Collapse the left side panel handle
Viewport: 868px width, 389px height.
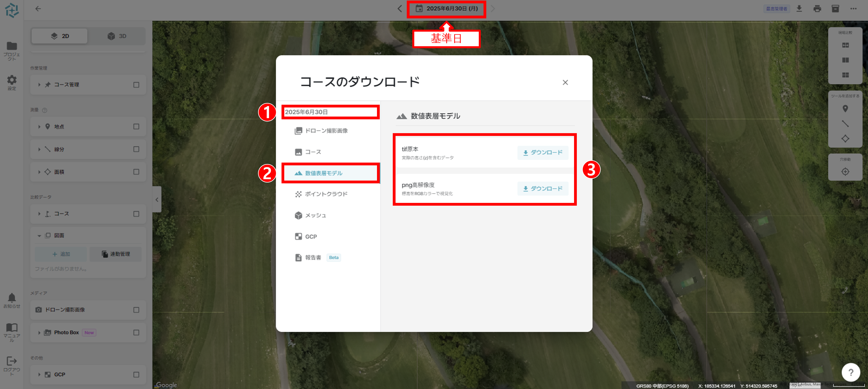(157, 200)
